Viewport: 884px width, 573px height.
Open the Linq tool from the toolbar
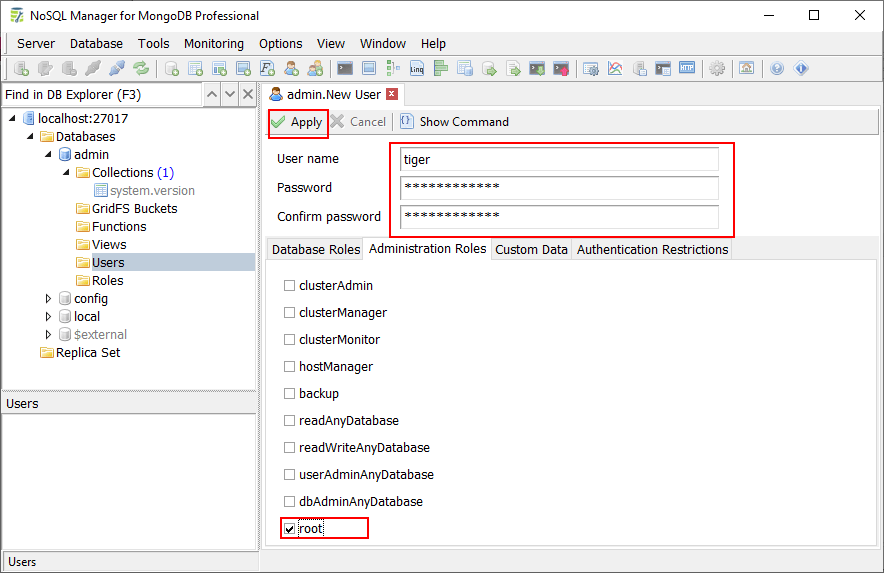(416, 69)
